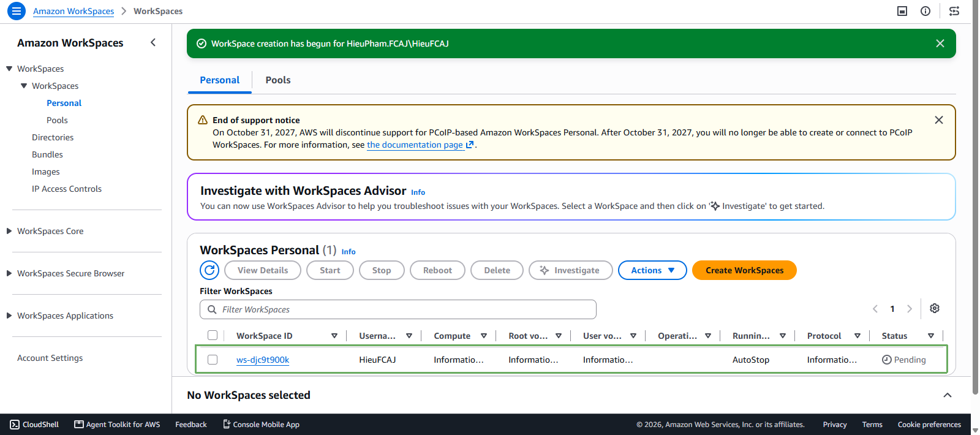Click Info link beside WorkSpaces Advisor

[x=418, y=192]
